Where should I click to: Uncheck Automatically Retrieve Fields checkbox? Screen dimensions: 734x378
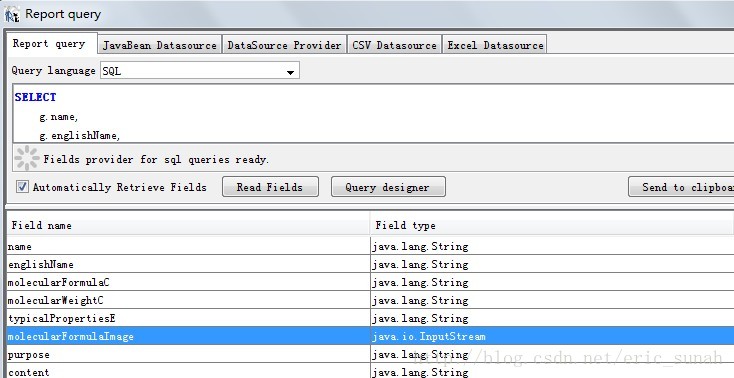click(x=22, y=187)
